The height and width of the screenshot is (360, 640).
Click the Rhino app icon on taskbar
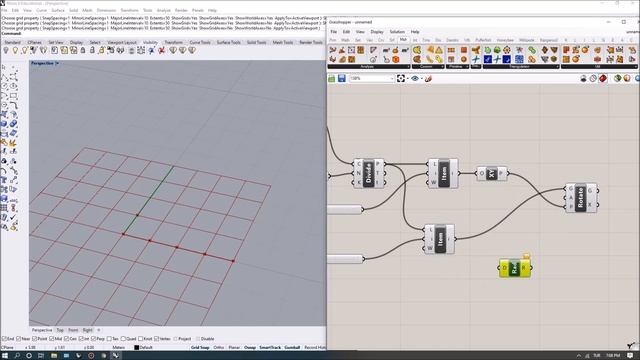(116, 356)
